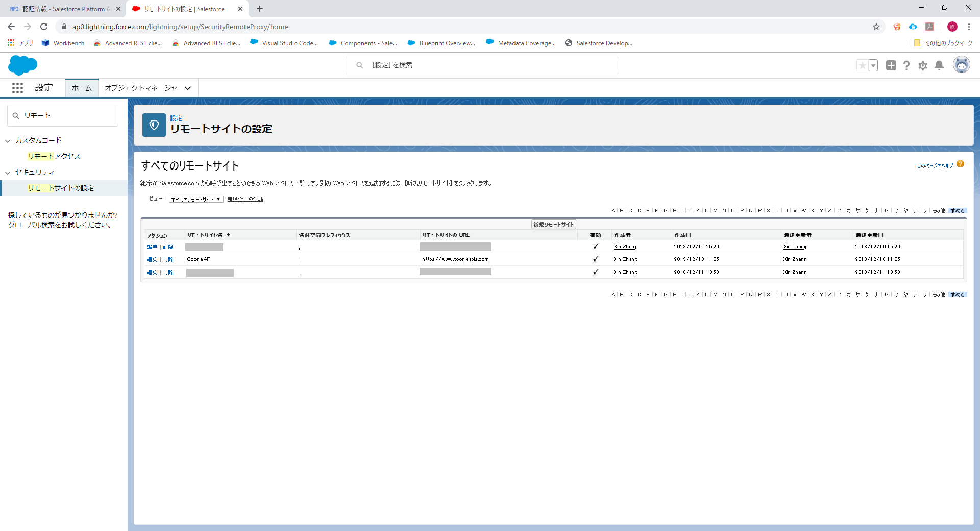Sort by the リモートサイト名 column header
Image resolution: width=980 pixels, height=531 pixels.
pos(205,235)
